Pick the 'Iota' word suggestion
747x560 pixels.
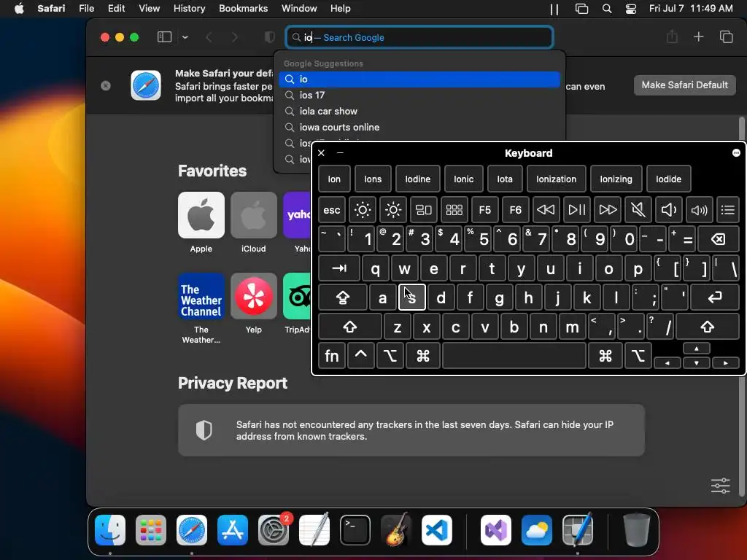[505, 179]
